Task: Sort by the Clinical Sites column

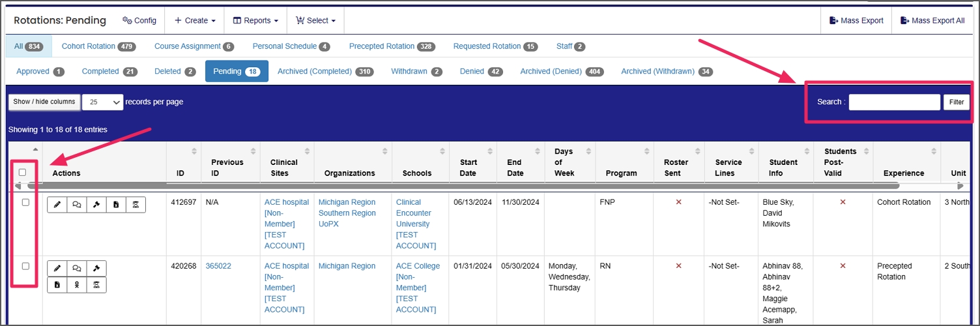Action: point(308,151)
